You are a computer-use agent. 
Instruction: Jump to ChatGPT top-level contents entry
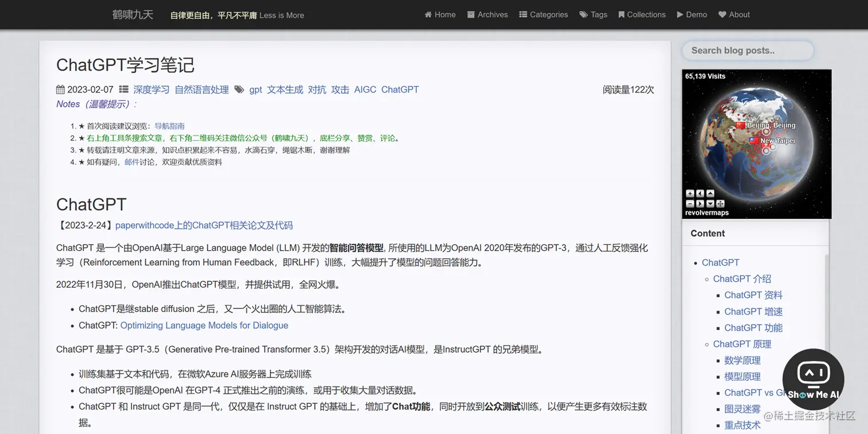[720, 262]
